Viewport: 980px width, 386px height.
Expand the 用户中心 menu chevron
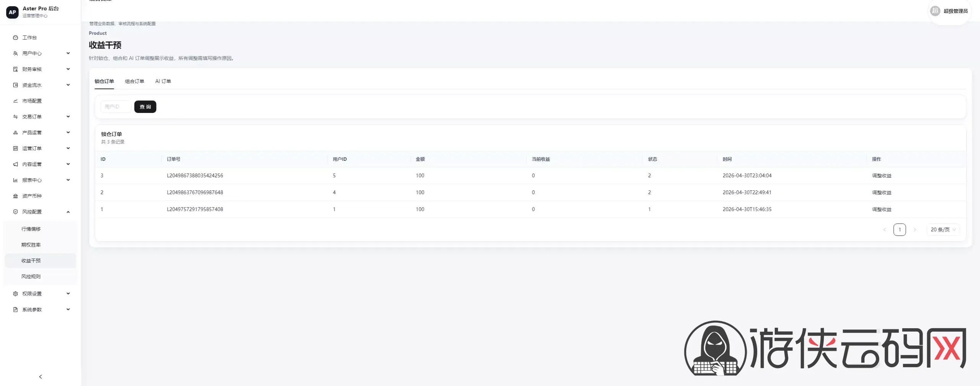68,53
